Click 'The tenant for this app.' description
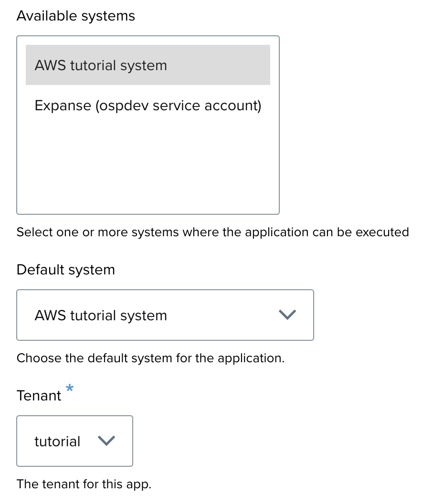Screen dimensions: 423x504 tap(84, 484)
